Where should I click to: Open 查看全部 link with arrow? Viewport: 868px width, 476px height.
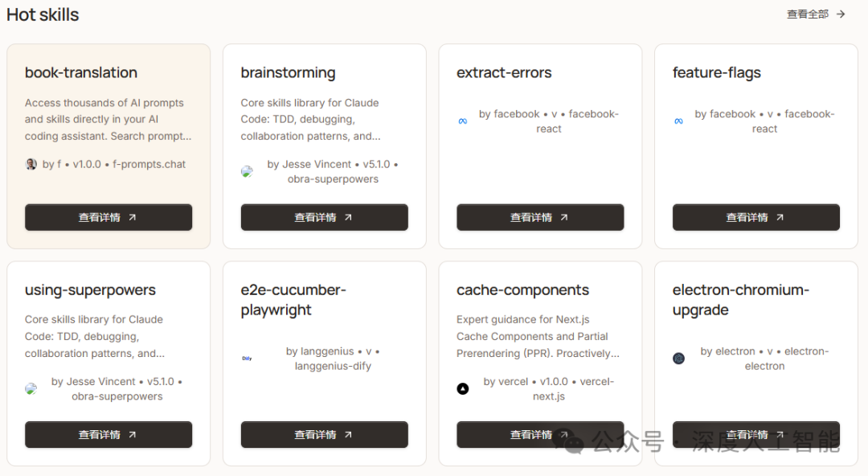816,14
